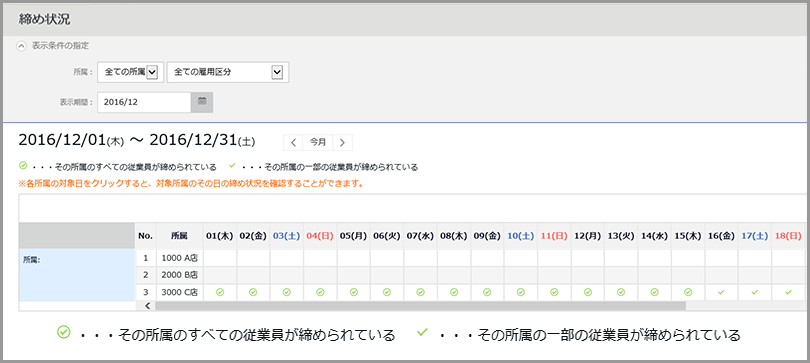Click the 所属 column header

[179, 236]
